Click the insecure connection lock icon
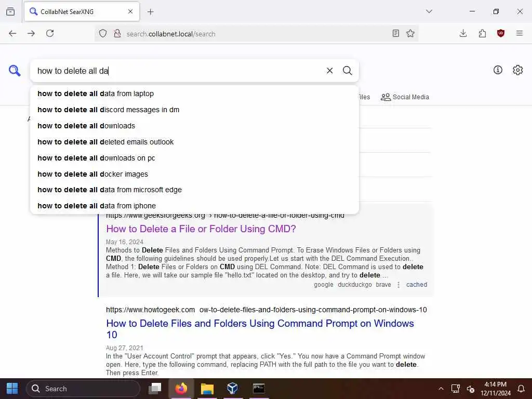The width and height of the screenshot is (532, 399). (x=117, y=33)
